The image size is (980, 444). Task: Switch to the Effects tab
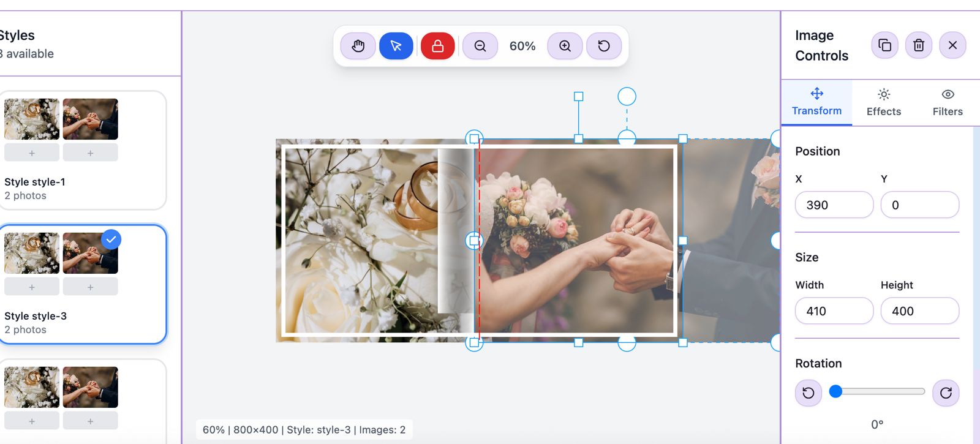884,102
